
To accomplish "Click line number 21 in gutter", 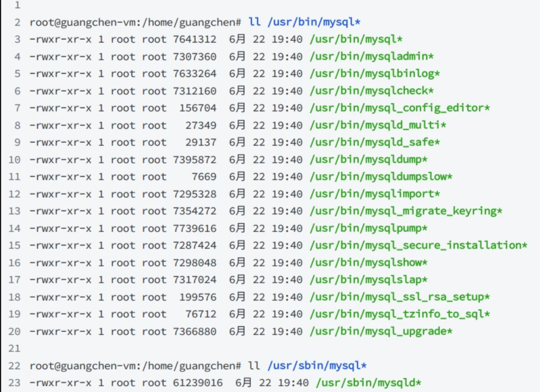I will click(x=14, y=348).
